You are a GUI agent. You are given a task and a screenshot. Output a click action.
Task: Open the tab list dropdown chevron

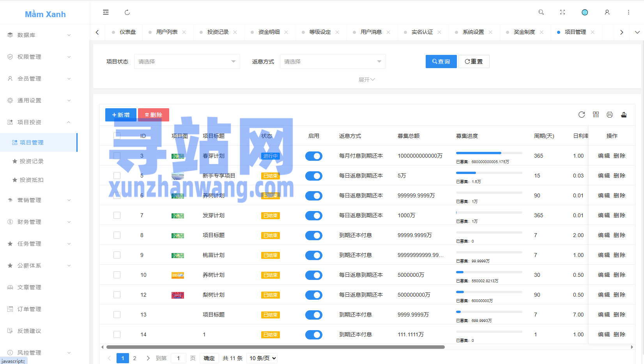[637, 32]
